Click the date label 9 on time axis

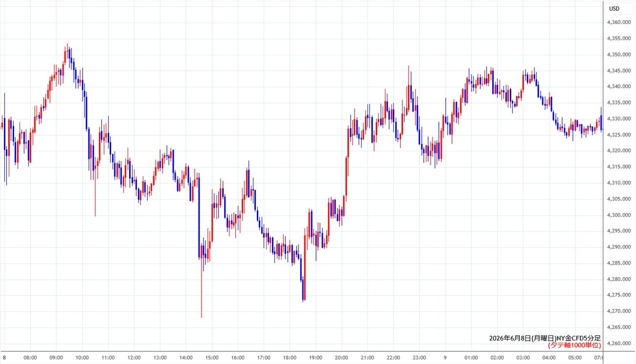(445, 358)
